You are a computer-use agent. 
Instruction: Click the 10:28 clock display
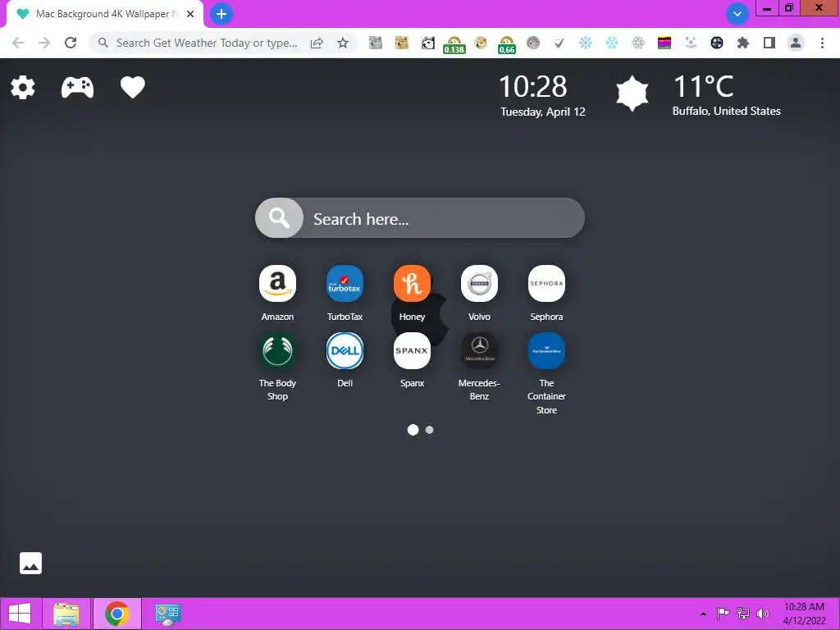coord(533,86)
